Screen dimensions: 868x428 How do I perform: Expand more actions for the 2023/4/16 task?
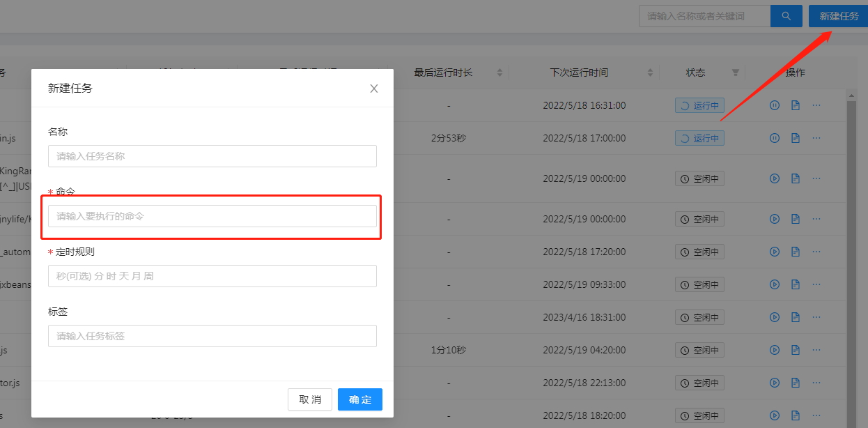(x=816, y=317)
